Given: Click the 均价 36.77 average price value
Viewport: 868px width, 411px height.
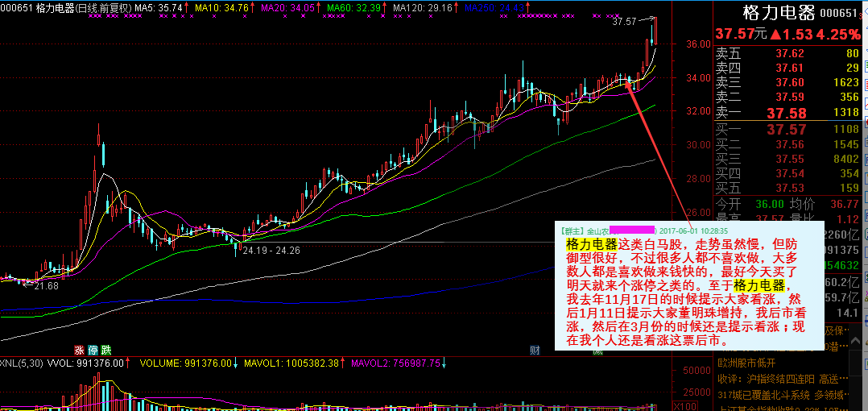Looking at the screenshot, I should point(844,205).
